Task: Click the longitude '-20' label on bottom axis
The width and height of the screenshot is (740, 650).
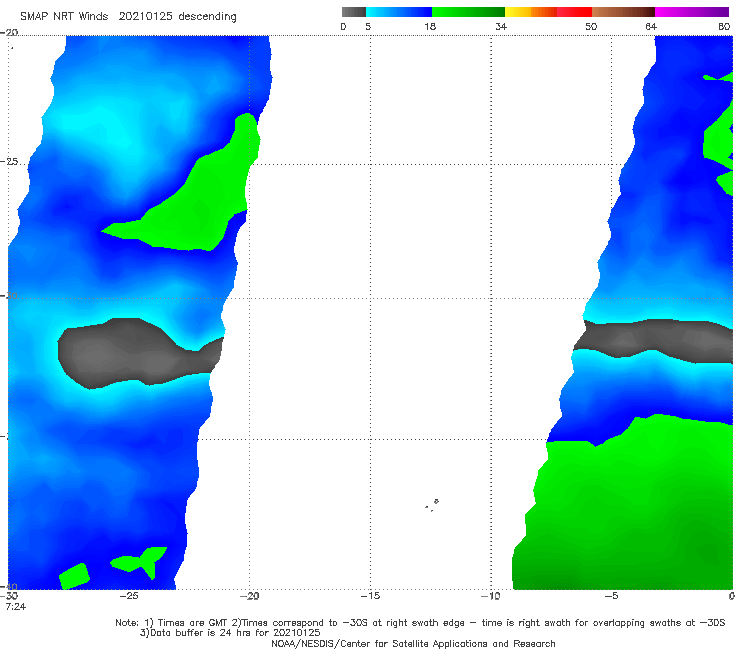Action: pyautogui.click(x=249, y=596)
